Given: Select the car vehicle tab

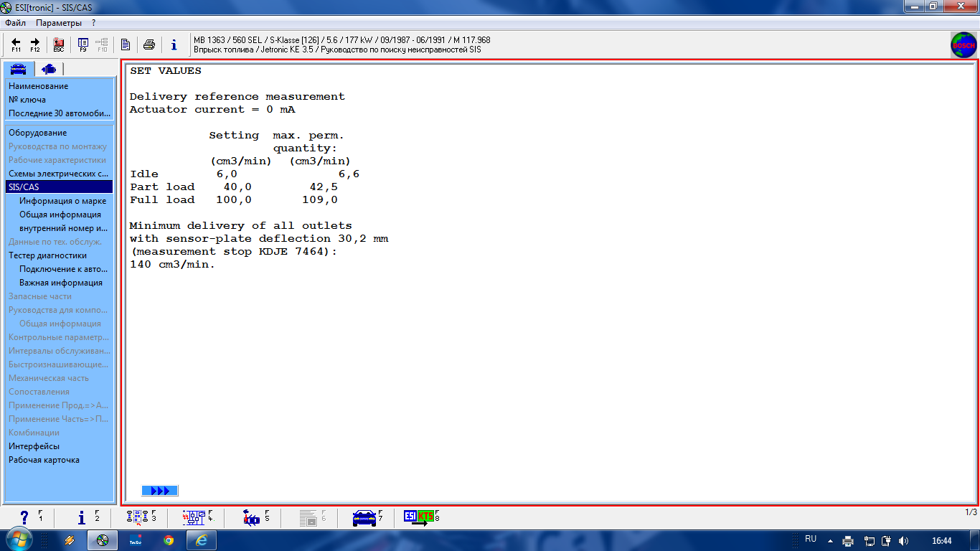Looking at the screenshot, I should [x=18, y=69].
